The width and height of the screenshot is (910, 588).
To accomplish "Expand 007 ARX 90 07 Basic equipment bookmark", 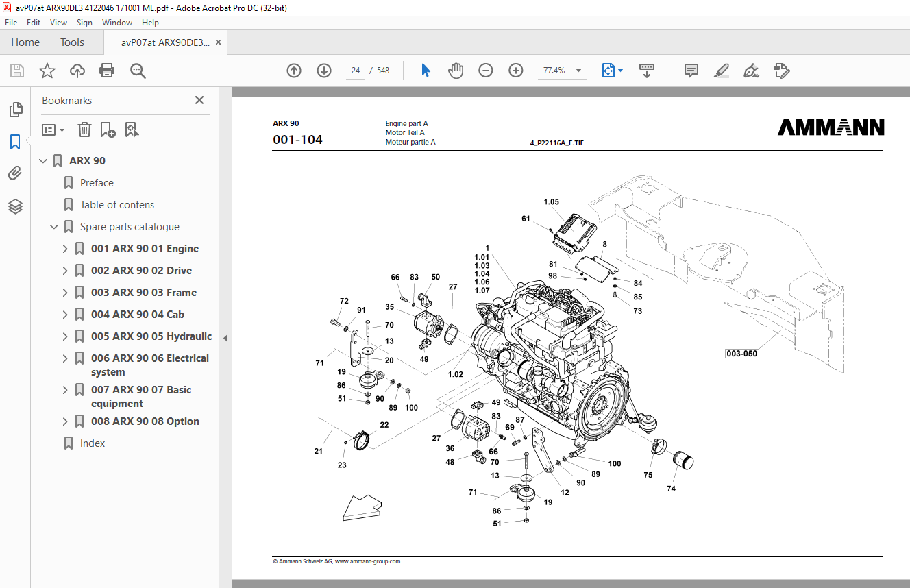I will click(65, 390).
